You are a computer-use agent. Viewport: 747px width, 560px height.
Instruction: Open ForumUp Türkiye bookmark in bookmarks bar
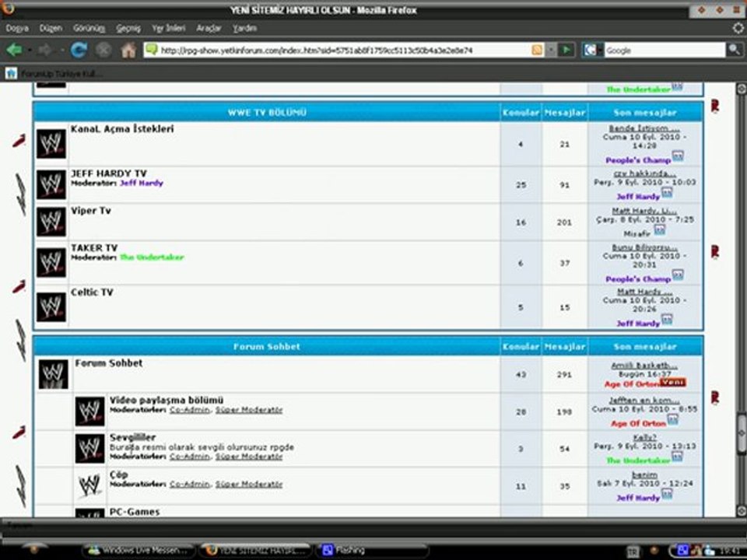54,74
